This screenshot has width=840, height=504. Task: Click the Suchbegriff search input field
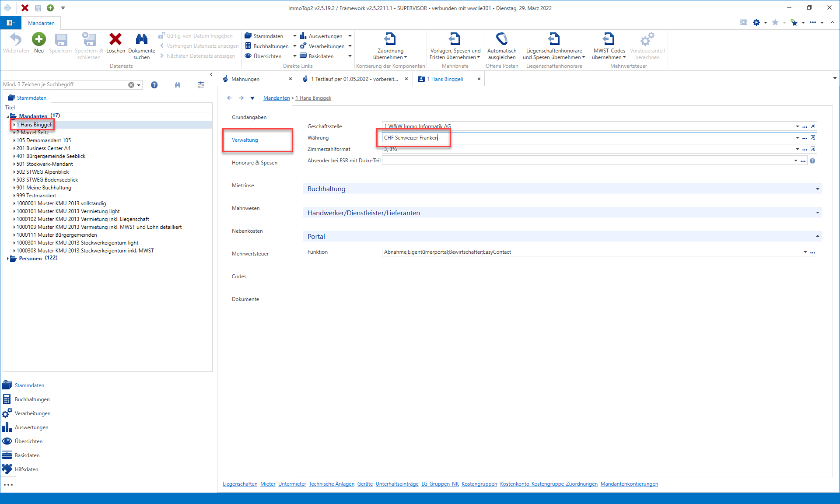[x=65, y=84]
